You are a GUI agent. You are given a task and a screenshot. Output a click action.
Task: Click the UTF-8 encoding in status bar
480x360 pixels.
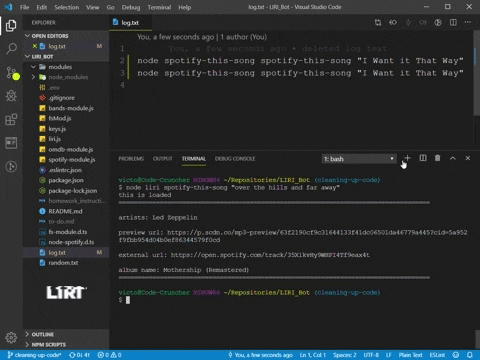(x=371, y=355)
